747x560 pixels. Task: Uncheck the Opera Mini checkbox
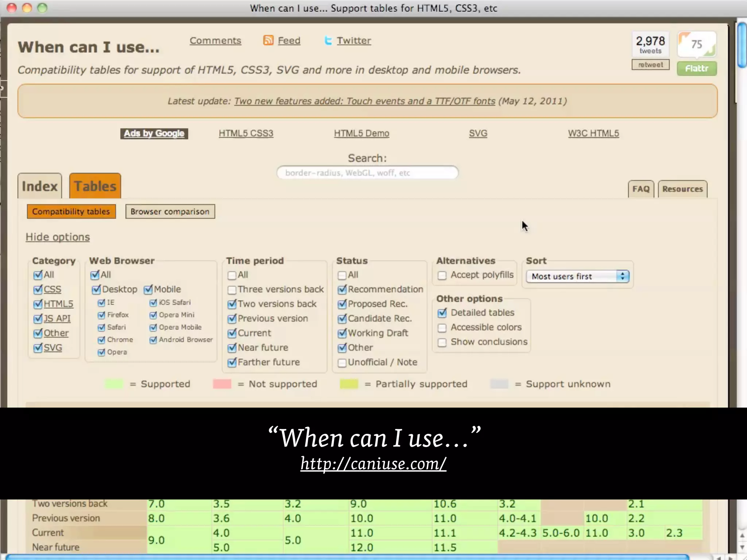pos(153,315)
